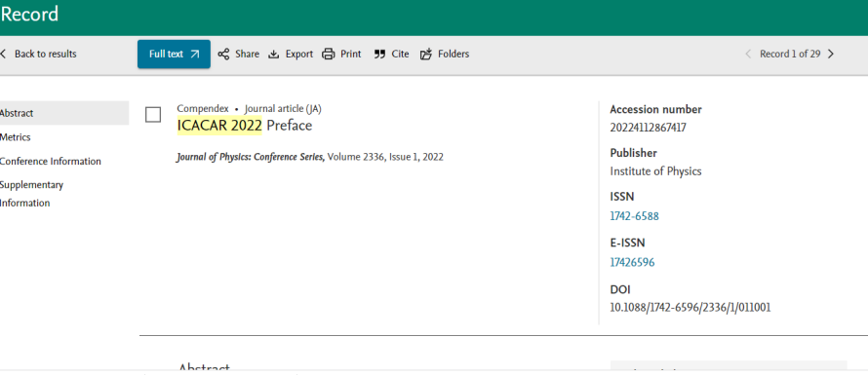
Task: Click the Print printer icon
Action: pyautogui.click(x=329, y=55)
